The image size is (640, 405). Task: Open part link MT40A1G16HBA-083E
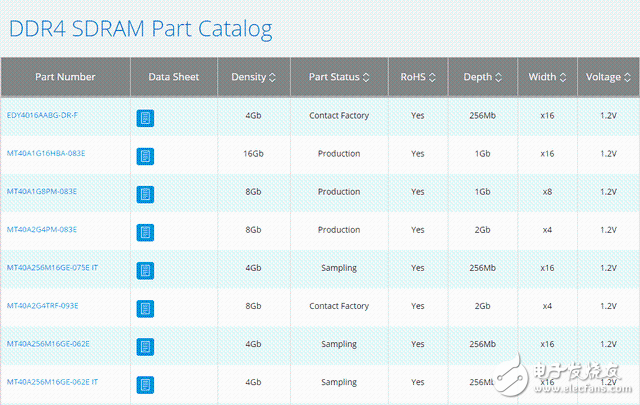(x=46, y=154)
